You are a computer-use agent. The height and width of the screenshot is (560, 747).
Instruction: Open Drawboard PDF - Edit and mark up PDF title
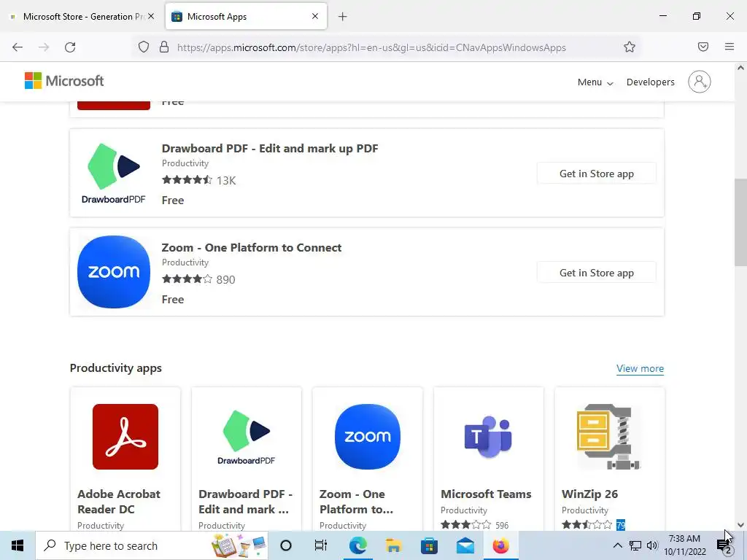270,149
